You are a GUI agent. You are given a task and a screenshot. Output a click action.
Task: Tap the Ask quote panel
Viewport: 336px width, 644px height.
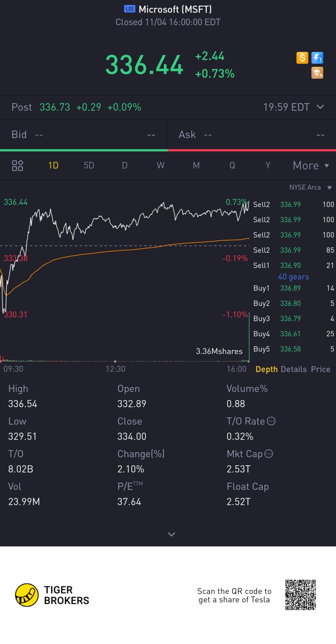coord(252,135)
